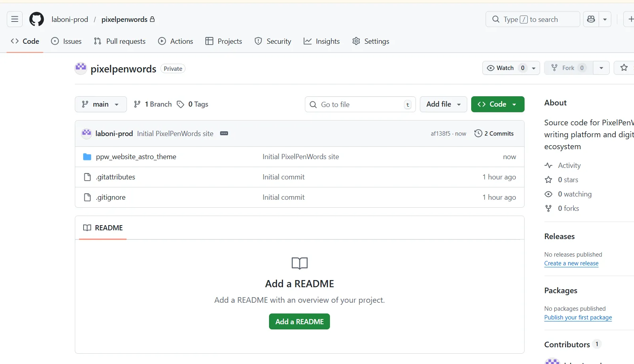Viewport: 634px width, 364px height.
Task: Expand commit details ellipsis button
Action: pyautogui.click(x=224, y=133)
